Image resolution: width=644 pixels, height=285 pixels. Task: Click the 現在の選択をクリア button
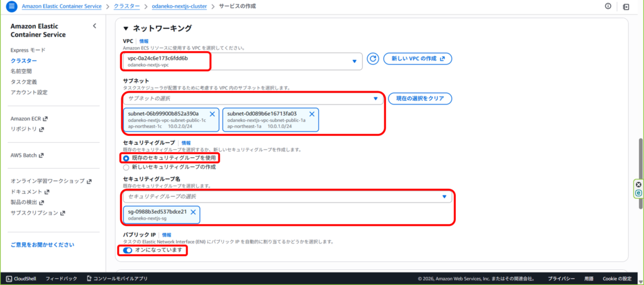(x=420, y=99)
